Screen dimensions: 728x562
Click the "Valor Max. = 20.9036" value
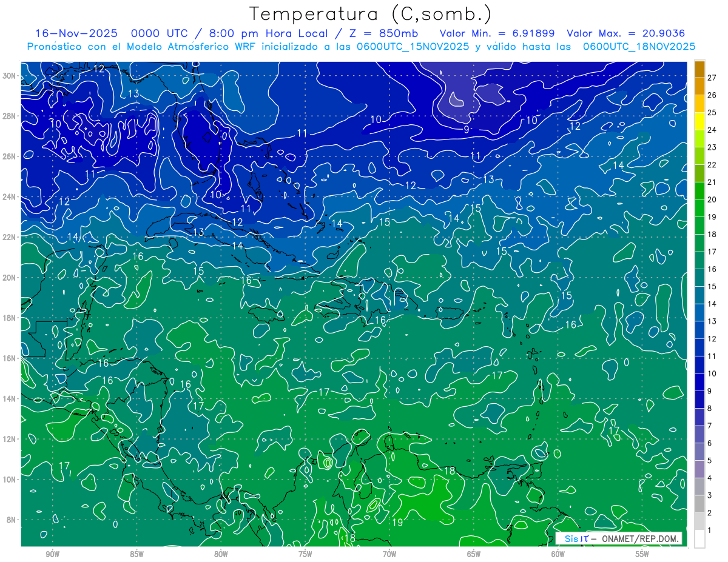[x=626, y=33]
